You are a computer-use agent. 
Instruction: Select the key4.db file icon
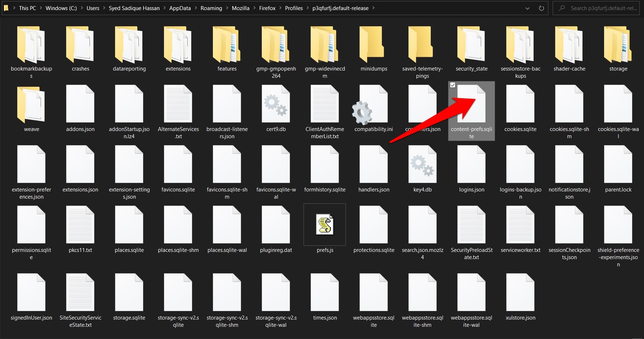coord(423,164)
